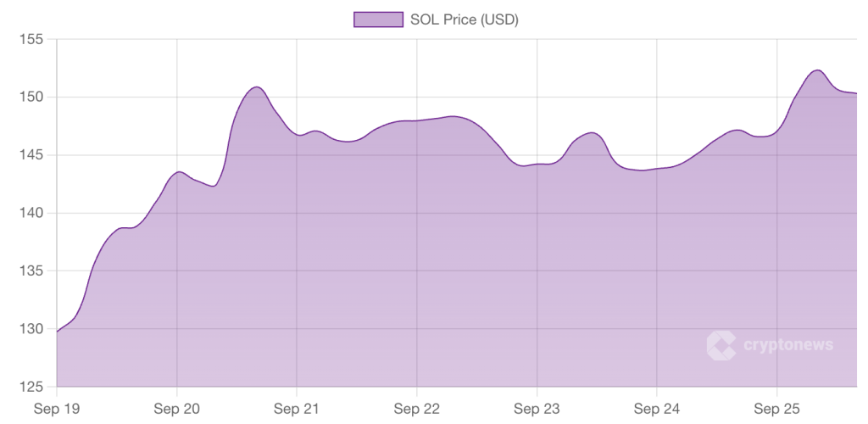Click the highest price peak after Sep 25
Viewport: 868px width, 424px height.
point(817,70)
